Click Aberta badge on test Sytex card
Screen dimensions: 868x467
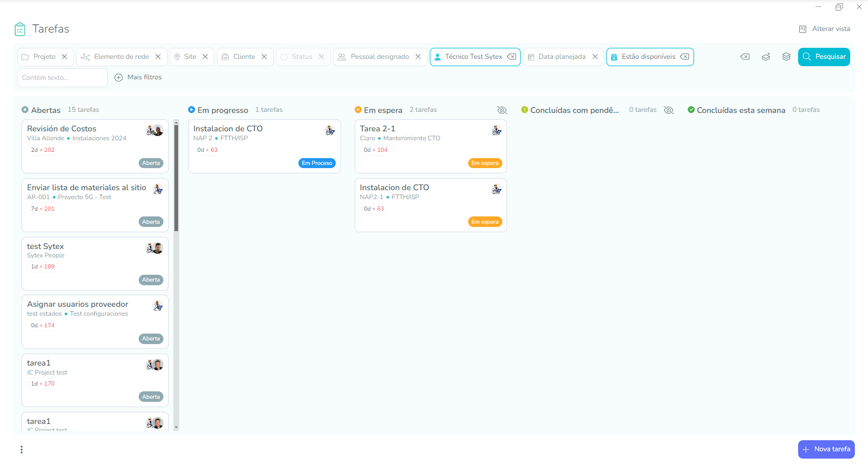point(151,280)
